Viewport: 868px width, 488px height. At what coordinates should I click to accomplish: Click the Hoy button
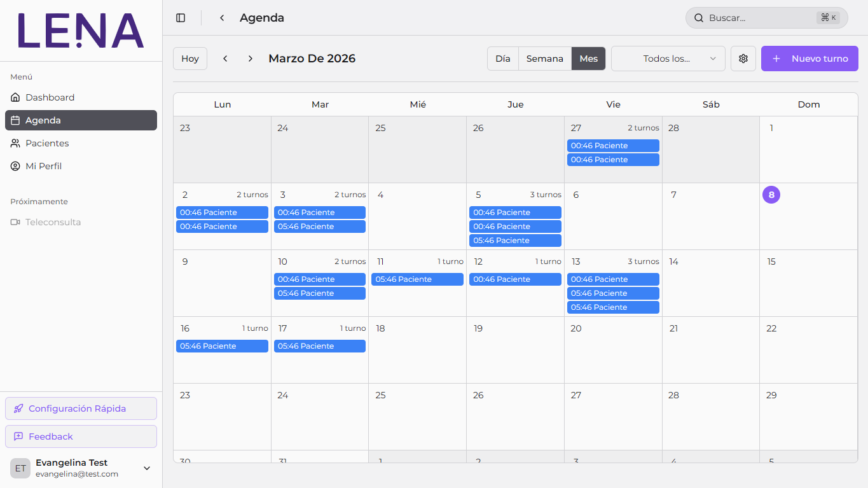click(x=190, y=59)
